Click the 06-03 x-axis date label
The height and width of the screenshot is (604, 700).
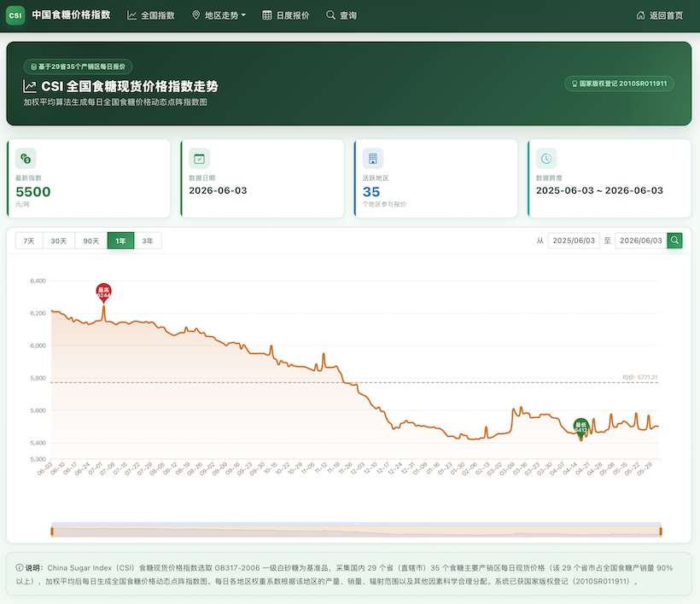[x=44, y=469]
